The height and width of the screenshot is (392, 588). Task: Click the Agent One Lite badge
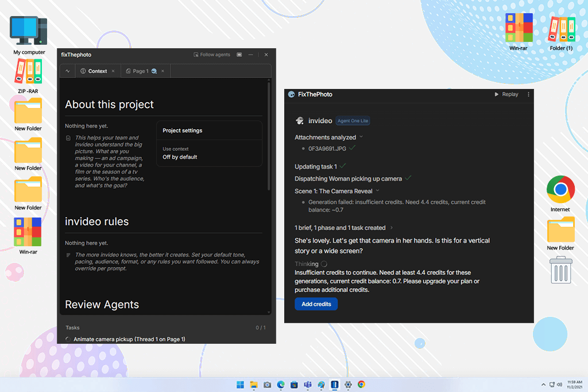[x=353, y=121]
